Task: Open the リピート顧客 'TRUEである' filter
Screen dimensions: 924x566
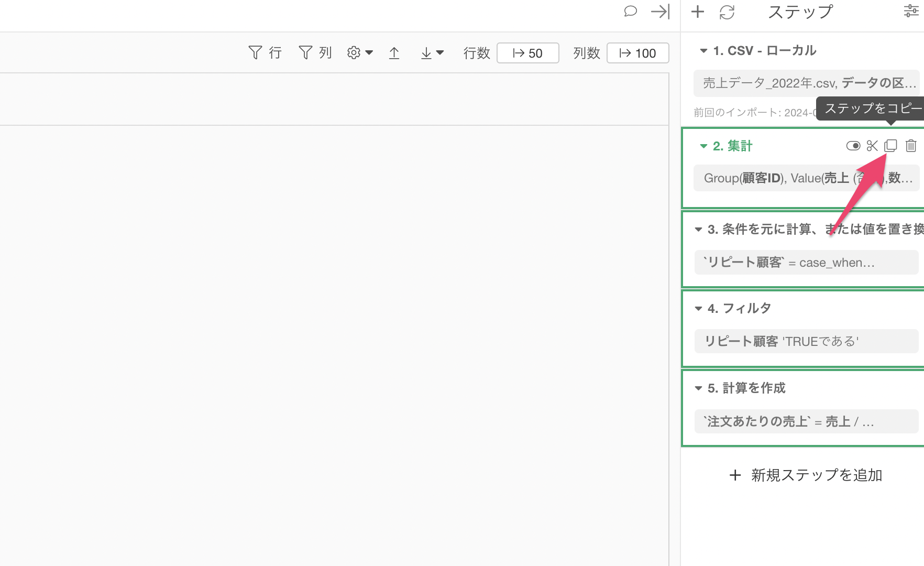Action: coord(807,341)
